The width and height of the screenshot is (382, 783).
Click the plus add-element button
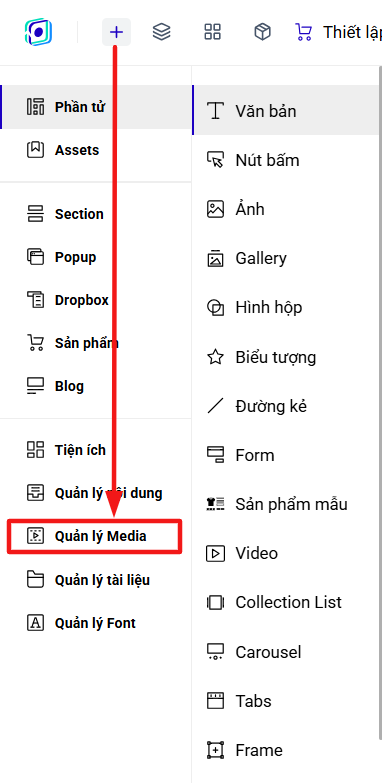click(x=116, y=32)
